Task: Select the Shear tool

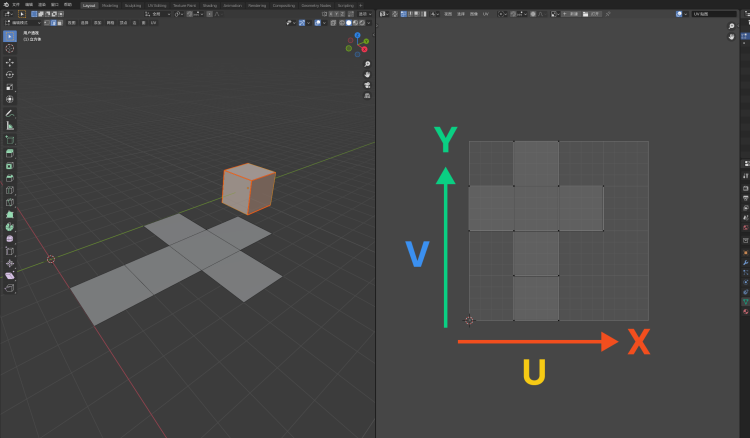Action: (x=10, y=275)
